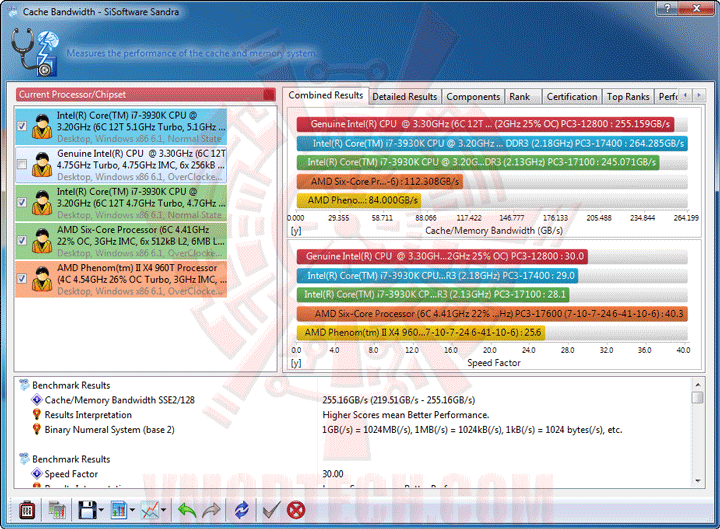Click the floppy disk save icon
This screenshot has height=529, width=720.
point(87,510)
